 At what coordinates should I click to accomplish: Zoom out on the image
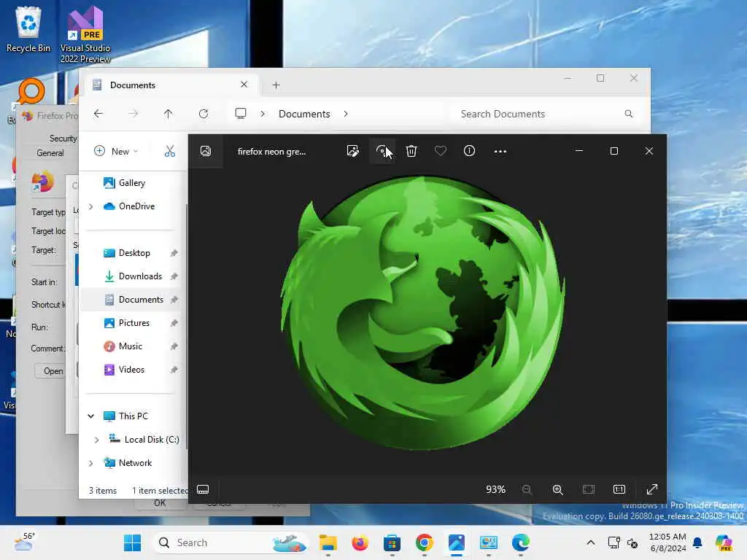tap(527, 489)
